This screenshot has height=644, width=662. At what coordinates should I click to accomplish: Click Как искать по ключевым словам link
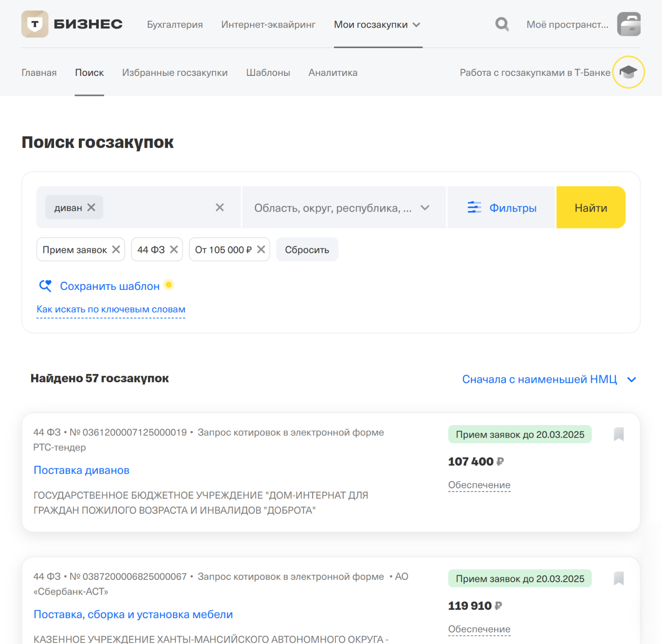(110, 309)
